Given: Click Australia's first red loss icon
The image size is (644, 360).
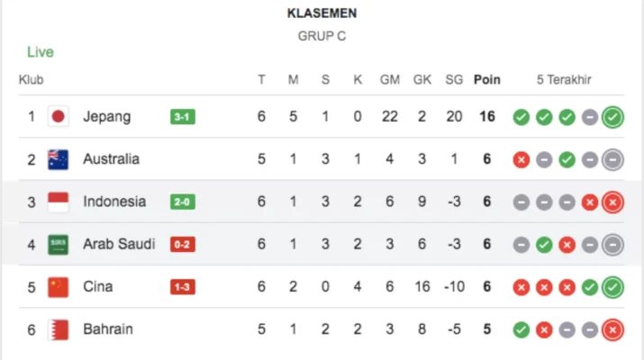Looking at the screenshot, I should (x=521, y=159).
